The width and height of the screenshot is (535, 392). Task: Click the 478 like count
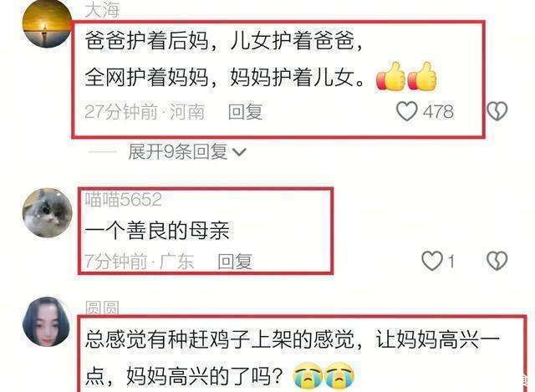point(438,111)
